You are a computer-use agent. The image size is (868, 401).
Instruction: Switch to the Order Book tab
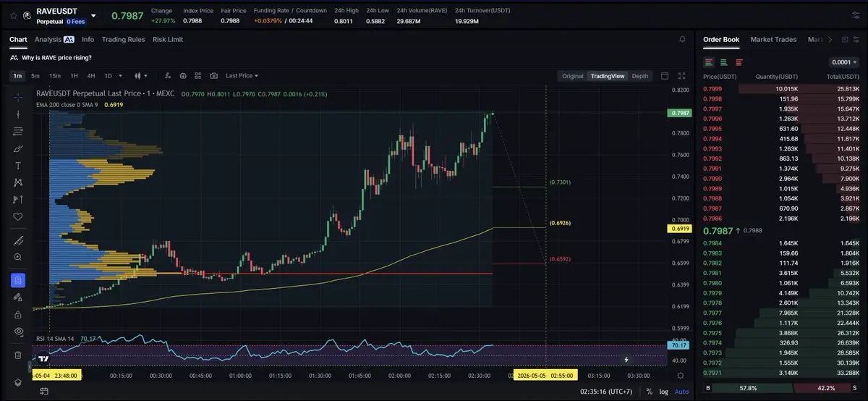click(x=721, y=39)
